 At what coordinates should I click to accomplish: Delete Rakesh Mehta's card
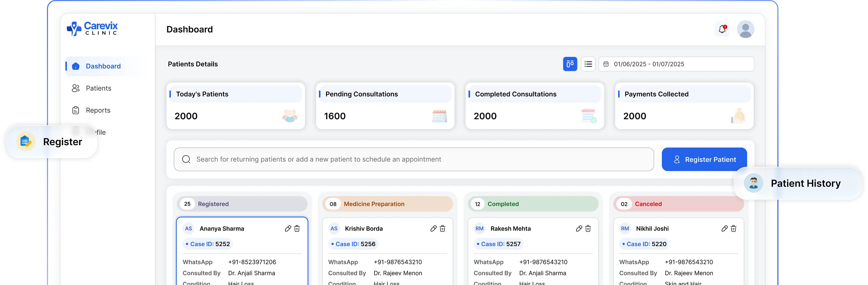coord(588,229)
